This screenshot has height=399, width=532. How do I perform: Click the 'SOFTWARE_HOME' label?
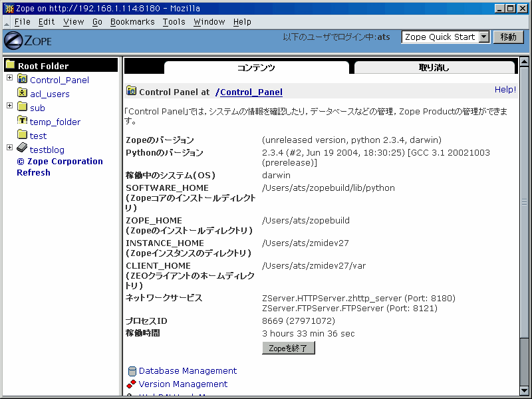[168, 188]
